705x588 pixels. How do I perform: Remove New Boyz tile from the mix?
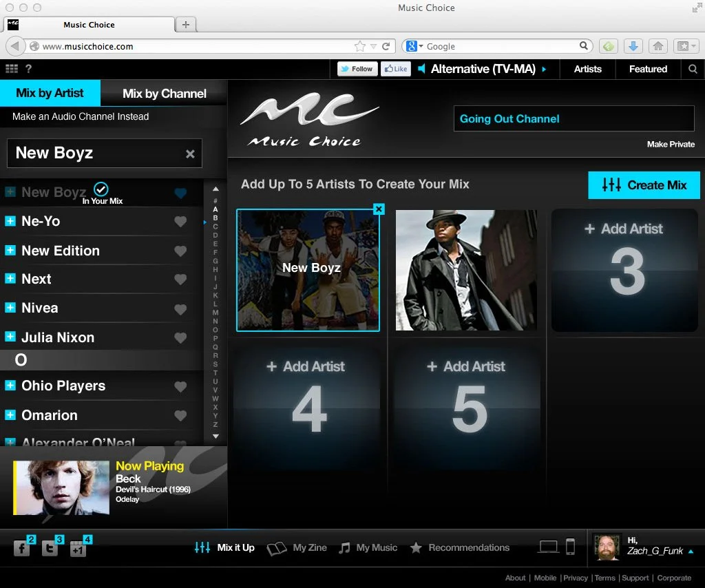coord(379,209)
